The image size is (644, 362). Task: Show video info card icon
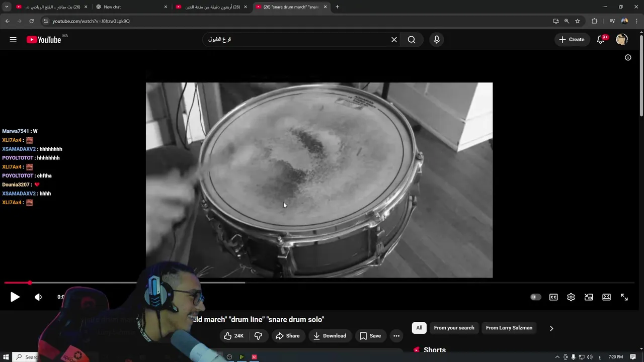pyautogui.click(x=628, y=58)
